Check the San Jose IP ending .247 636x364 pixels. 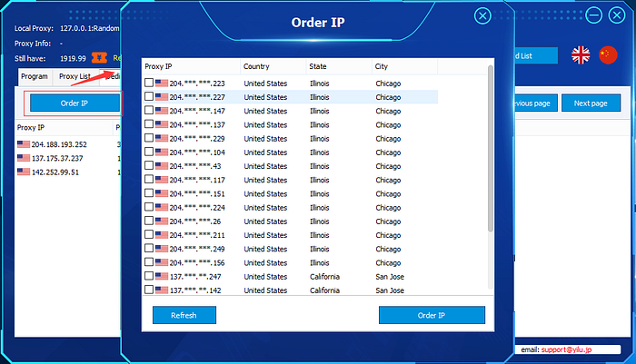(x=149, y=276)
